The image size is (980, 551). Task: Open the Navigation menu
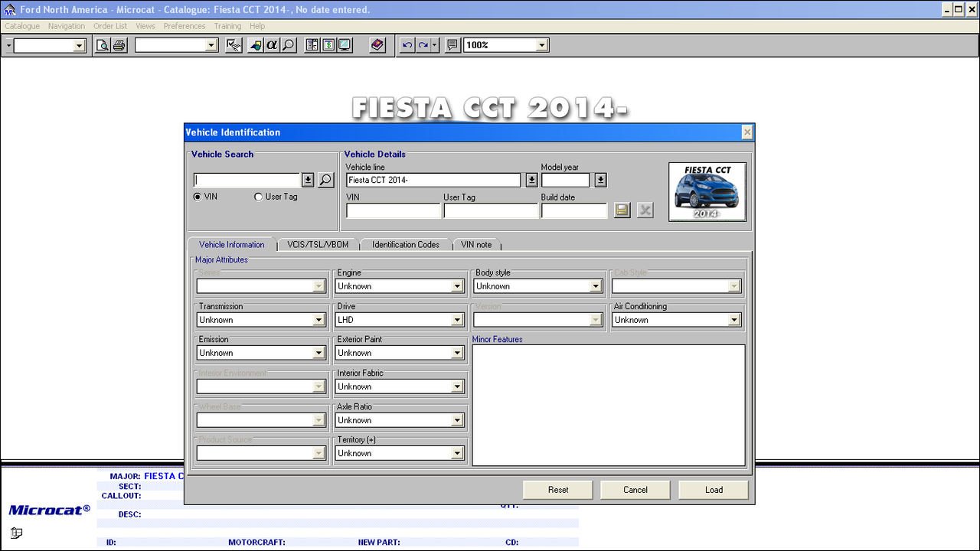(x=67, y=26)
